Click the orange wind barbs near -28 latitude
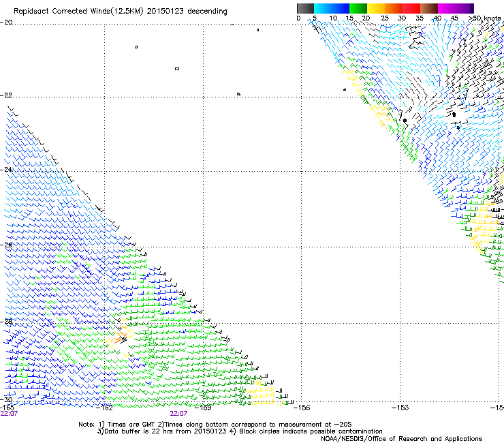 [122, 333]
